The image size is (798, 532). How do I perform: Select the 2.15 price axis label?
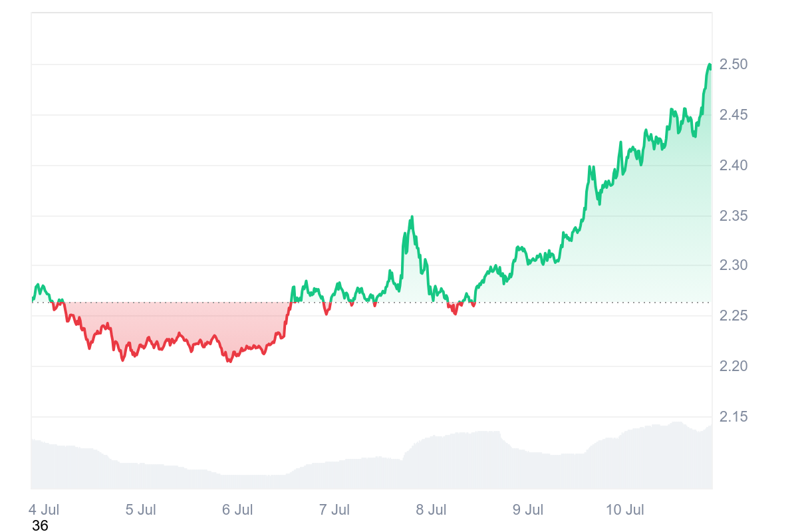pos(733,417)
